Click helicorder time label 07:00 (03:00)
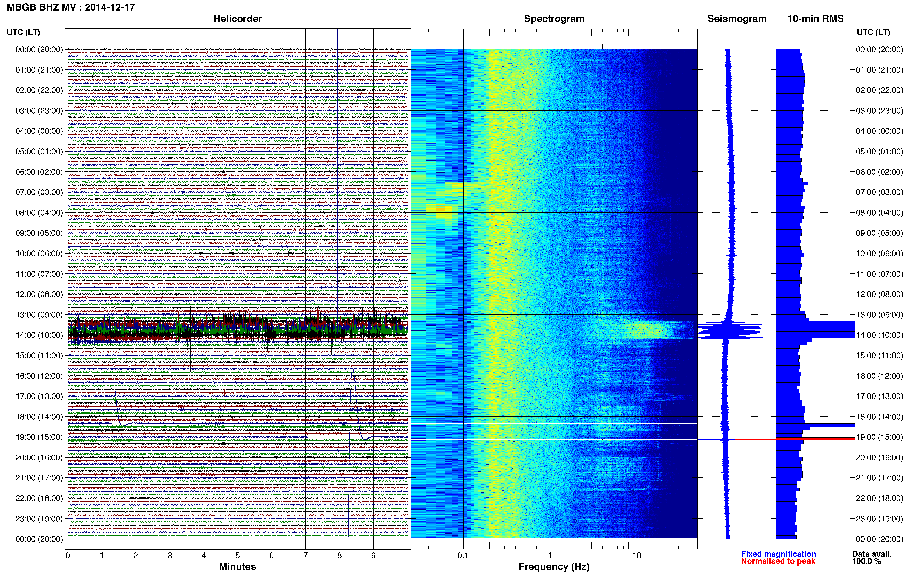 click(39, 192)
